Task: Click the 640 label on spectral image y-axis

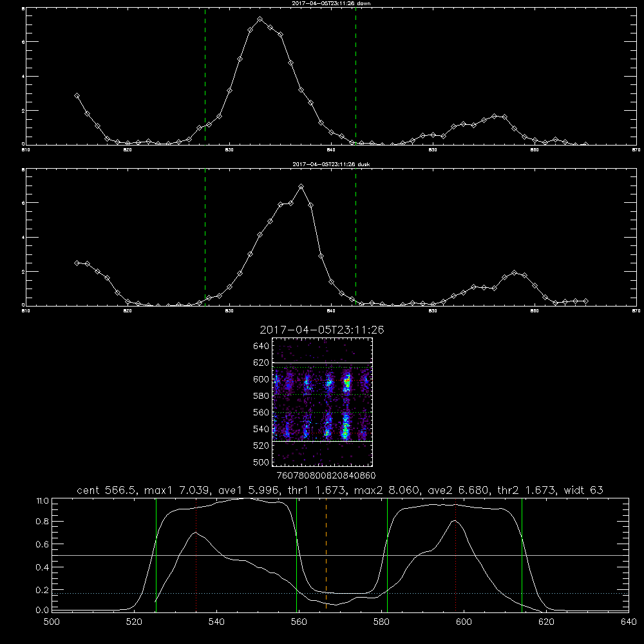Action: (261, 346)
